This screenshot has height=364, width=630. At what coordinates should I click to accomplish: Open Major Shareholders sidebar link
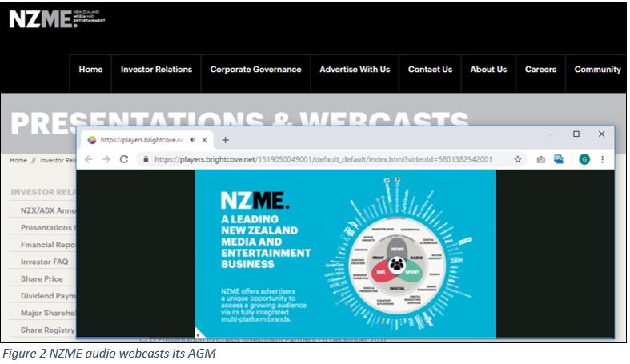click(x=48, y=313)
